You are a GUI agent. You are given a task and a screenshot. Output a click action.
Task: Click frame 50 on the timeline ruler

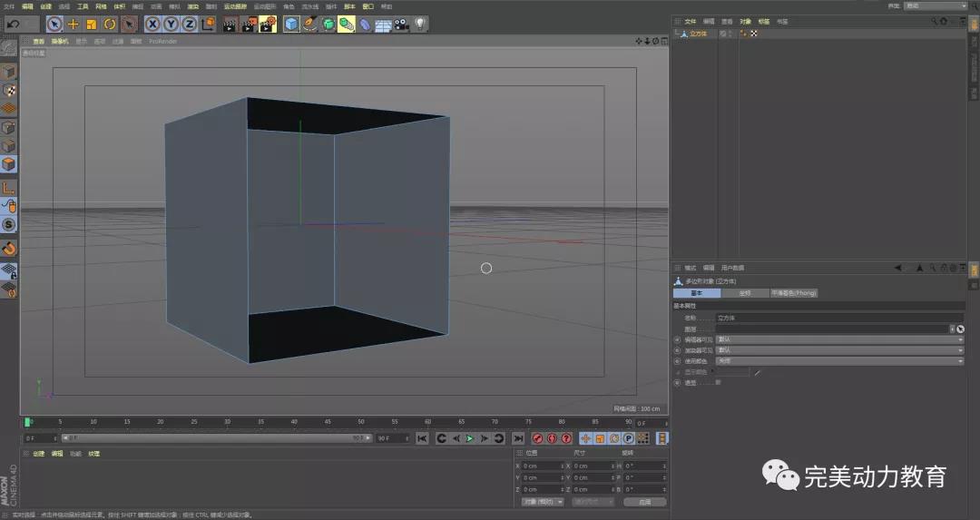(360, 422)
